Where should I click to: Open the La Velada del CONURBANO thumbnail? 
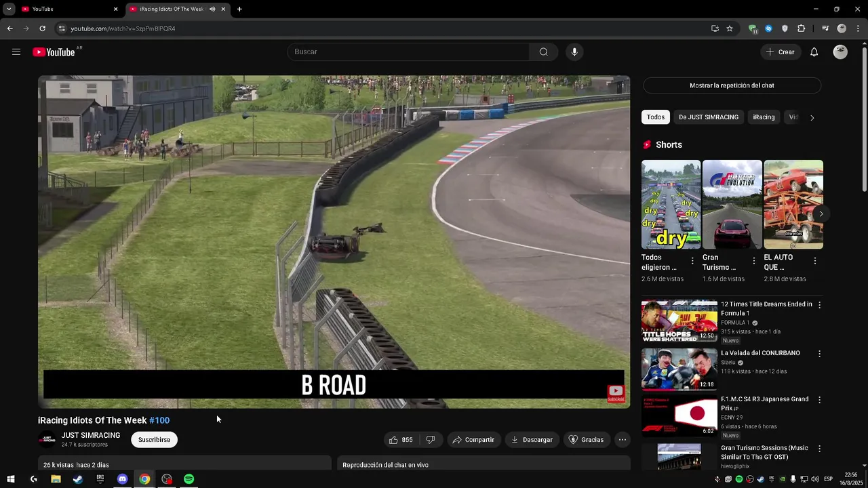click(679, 370)
